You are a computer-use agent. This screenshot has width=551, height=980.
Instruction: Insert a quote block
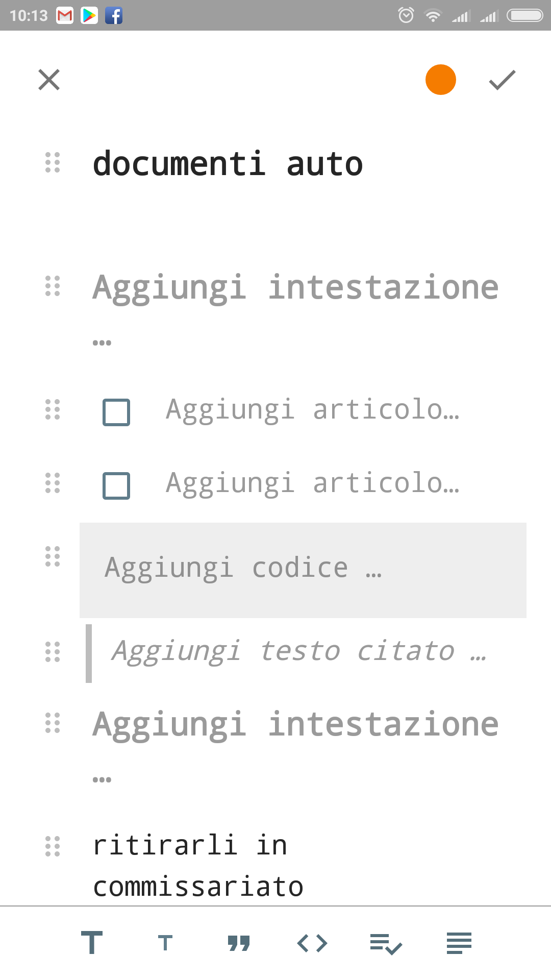[x=239, y=943]
